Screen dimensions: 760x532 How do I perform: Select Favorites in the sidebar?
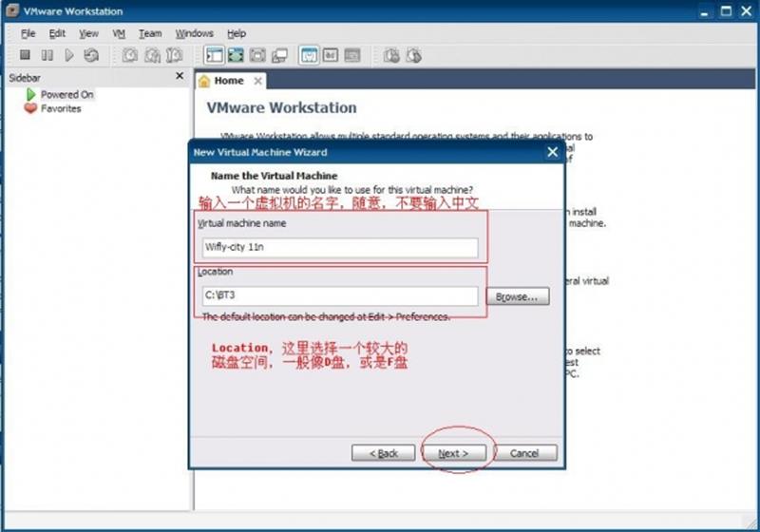click(61, 108)
